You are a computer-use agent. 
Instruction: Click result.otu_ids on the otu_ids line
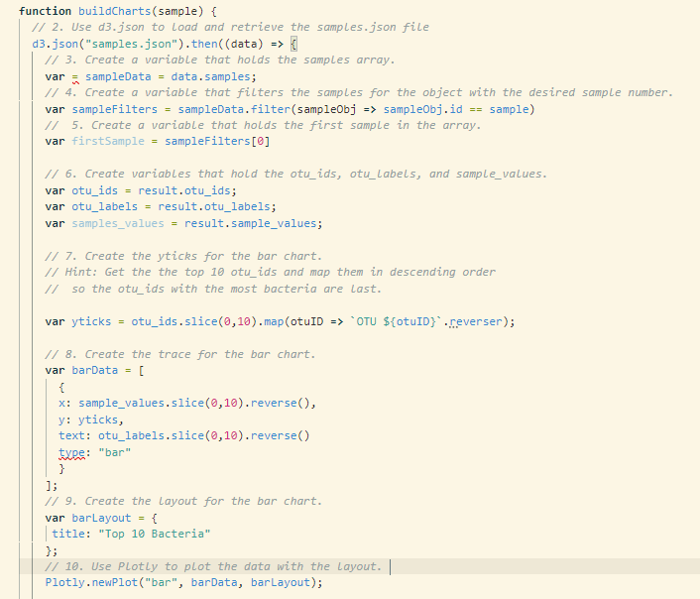(184, 190)
